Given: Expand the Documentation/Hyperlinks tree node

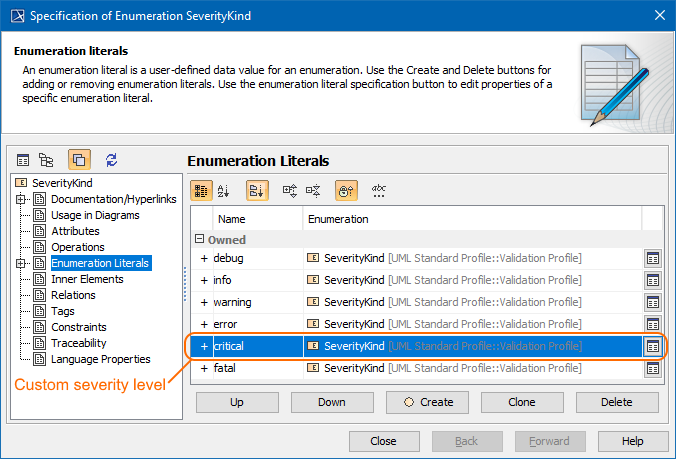Looking at the screenshot, I should pos(22,199).
